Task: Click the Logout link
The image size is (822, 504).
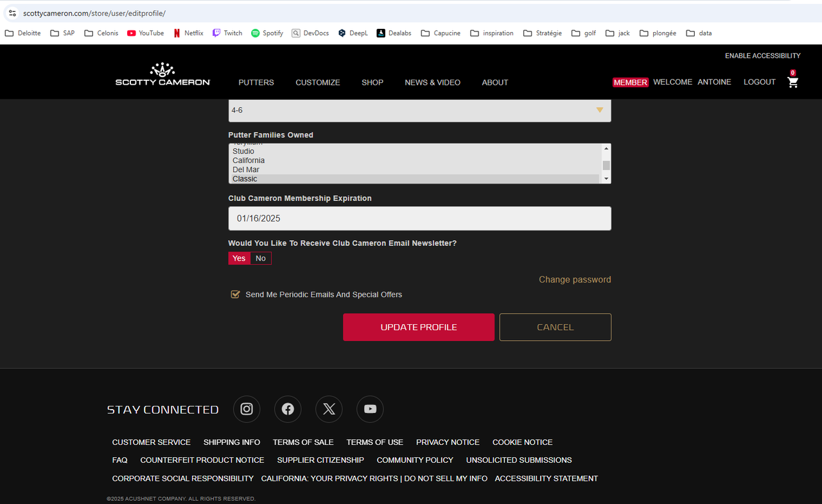Action: [760, 82]
